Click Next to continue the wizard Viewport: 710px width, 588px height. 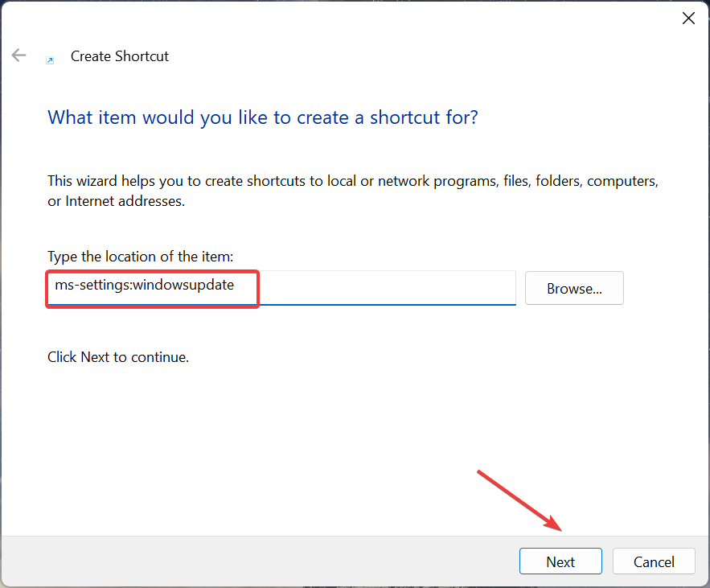coord(560,561)
